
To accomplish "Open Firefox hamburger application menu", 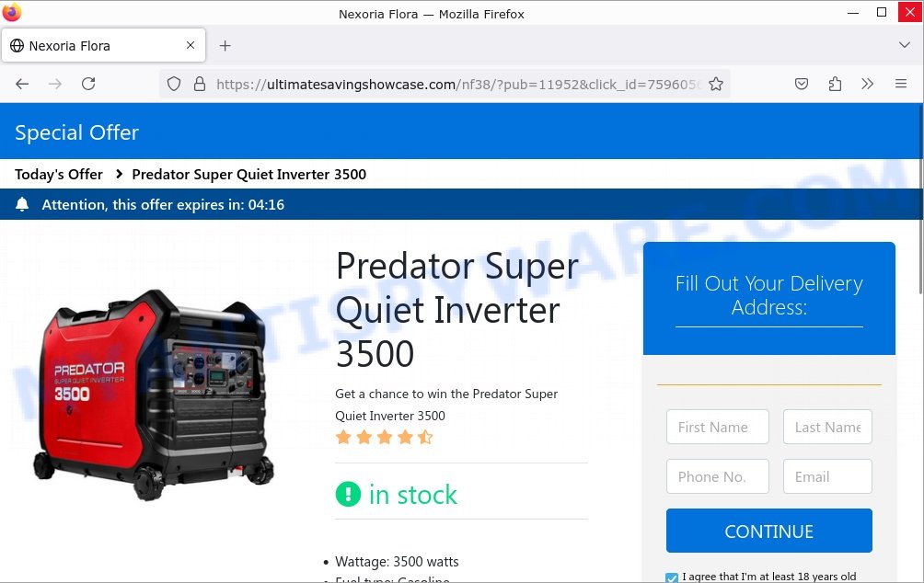I will [901, 85].
